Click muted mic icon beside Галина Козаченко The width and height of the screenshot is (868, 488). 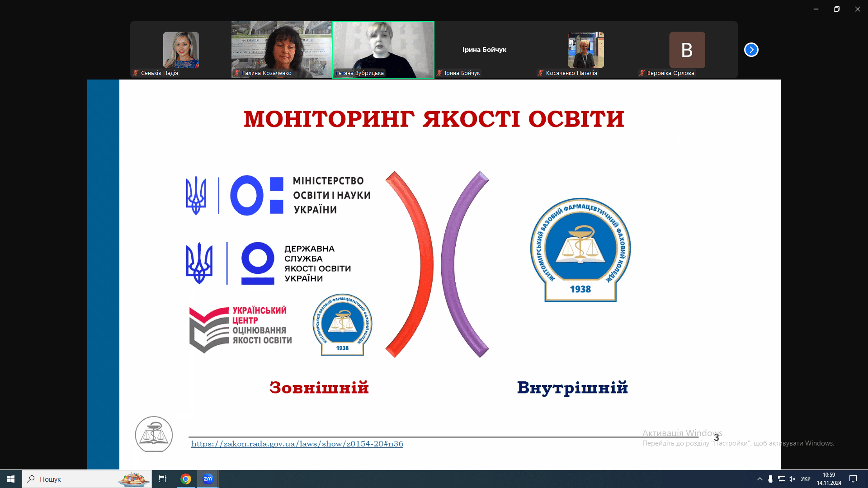point(237,73)
